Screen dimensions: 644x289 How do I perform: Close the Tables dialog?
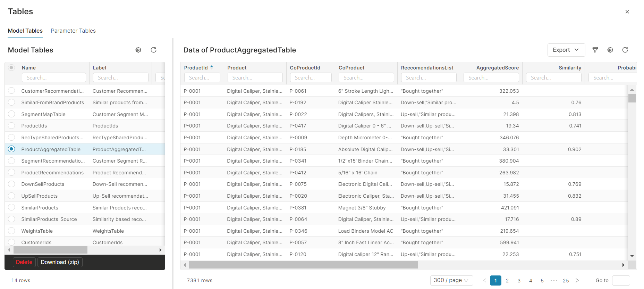[x=627, y=12]
